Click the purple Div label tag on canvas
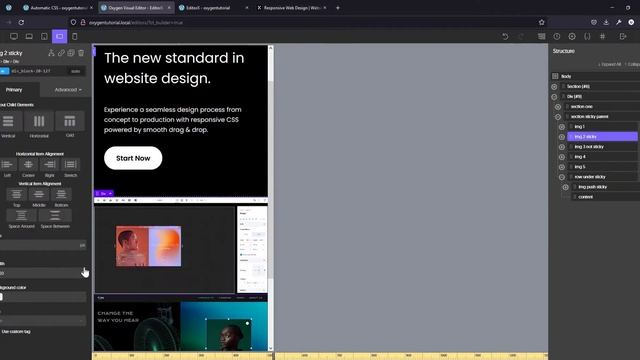640x360 pixels. tap(104, 193)
